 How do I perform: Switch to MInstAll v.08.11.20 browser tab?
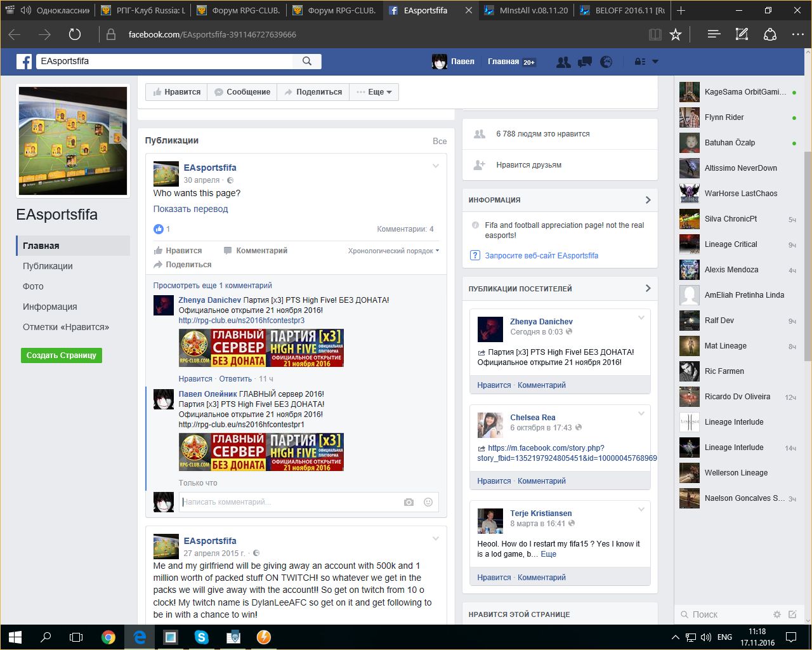coord(525,10)
